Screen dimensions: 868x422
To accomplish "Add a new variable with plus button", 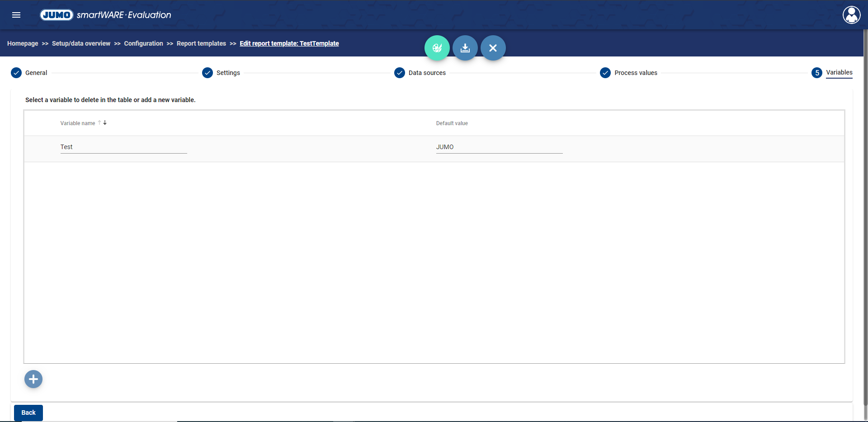I will tap(33, 379).
